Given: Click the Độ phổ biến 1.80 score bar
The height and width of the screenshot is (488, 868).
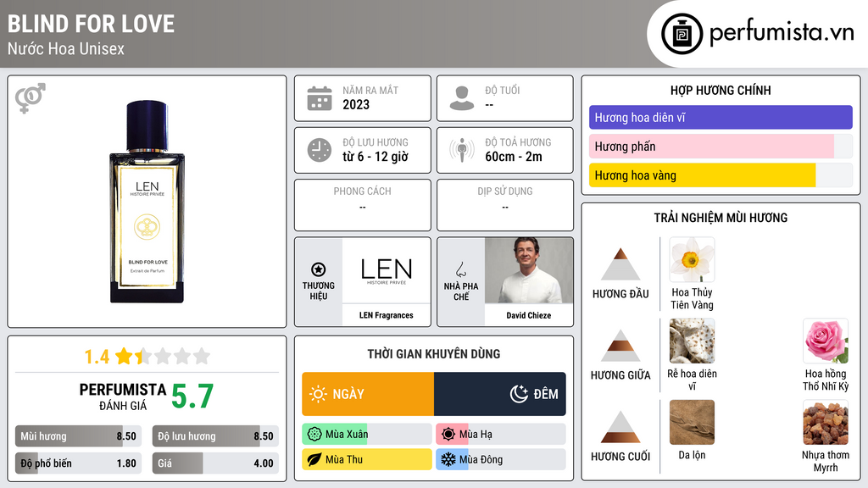Looking at the screenshot, I should pyautogui.click(x=78, y=463).
